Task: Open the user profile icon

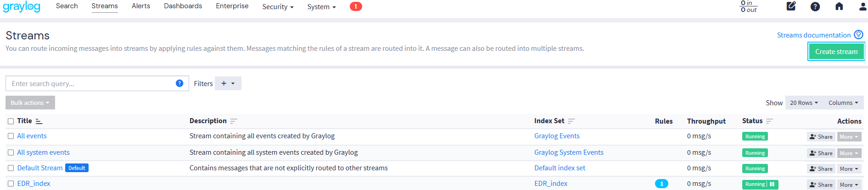Action: [x=863, y=6]
